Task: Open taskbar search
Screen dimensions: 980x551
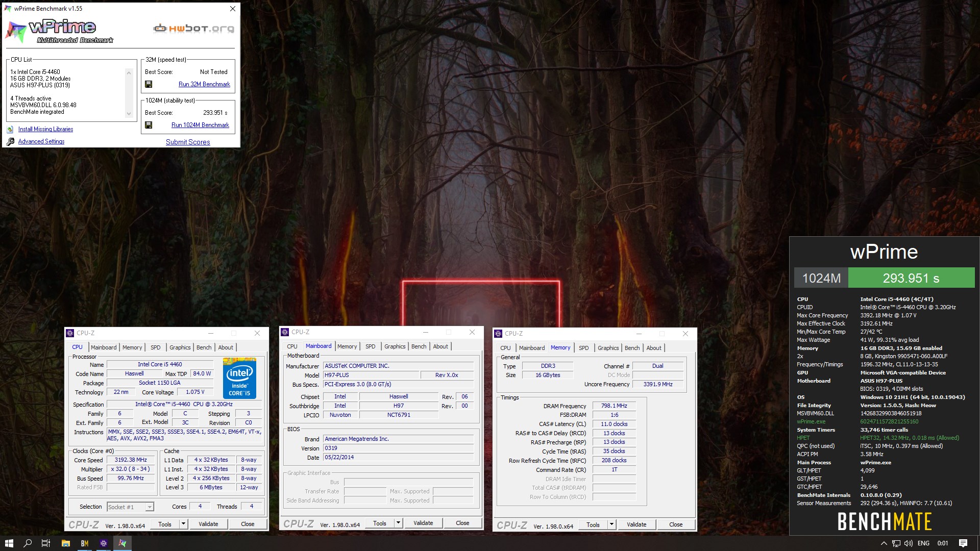Action: point(28,543)
